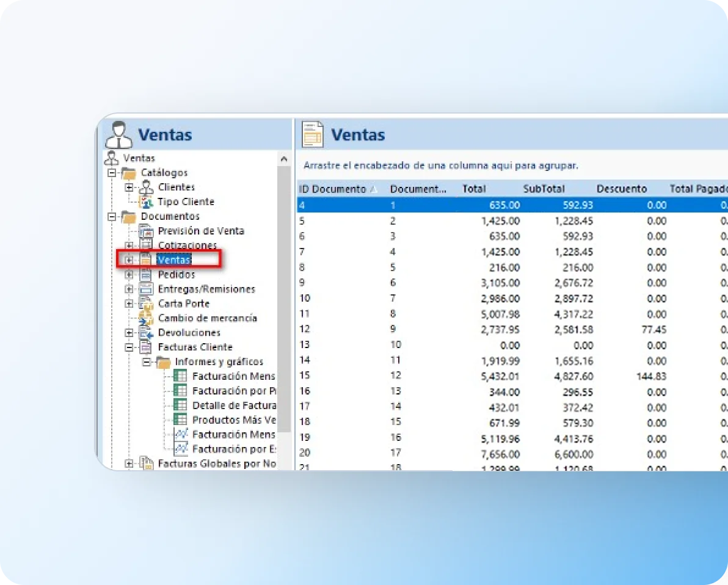The height and width of the screenshot is (585, 728).
Task: Sort by the ID Documento column header
Action: click(x=332, y=189)
